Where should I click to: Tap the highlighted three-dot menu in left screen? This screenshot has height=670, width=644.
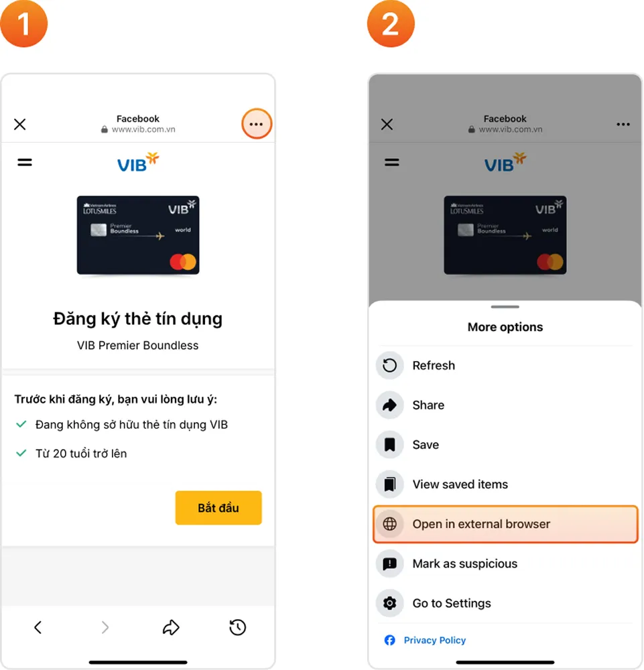tap(257, 124)
